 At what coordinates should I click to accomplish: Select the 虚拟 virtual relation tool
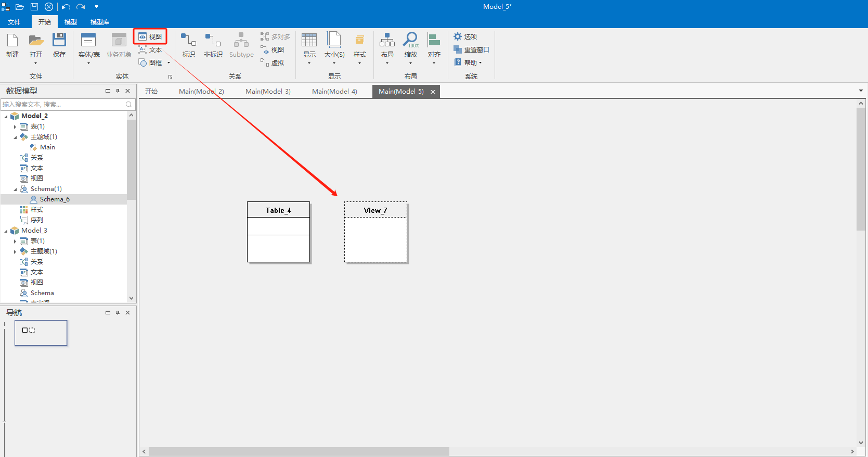coord(273,62)
